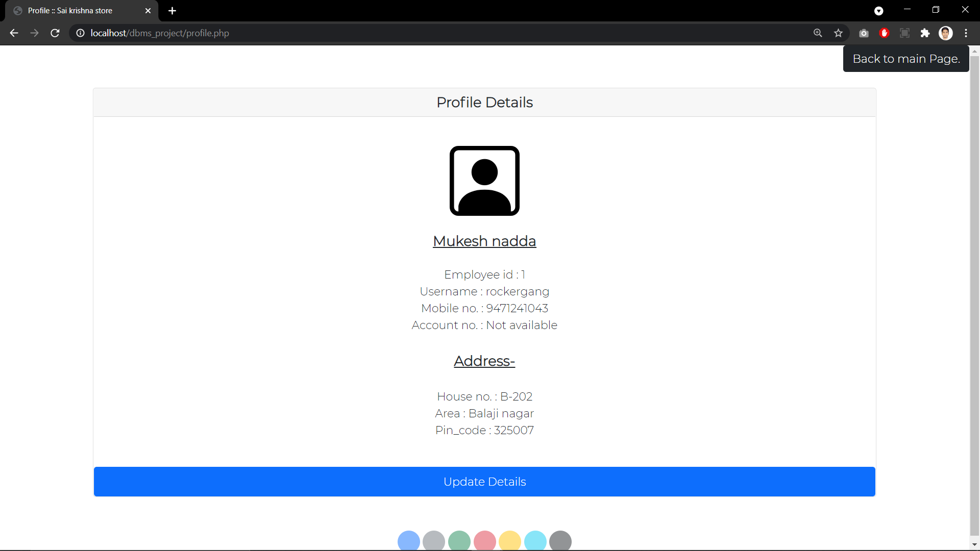Open the zoom magnifier icon
This screenshot has height=551, width=980.
tap(818, 33)
